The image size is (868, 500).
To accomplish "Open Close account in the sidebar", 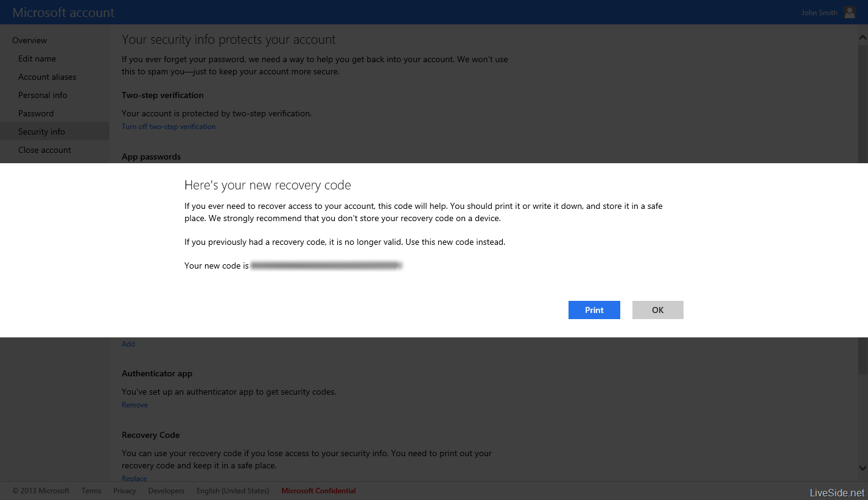I will coord(44,150).
